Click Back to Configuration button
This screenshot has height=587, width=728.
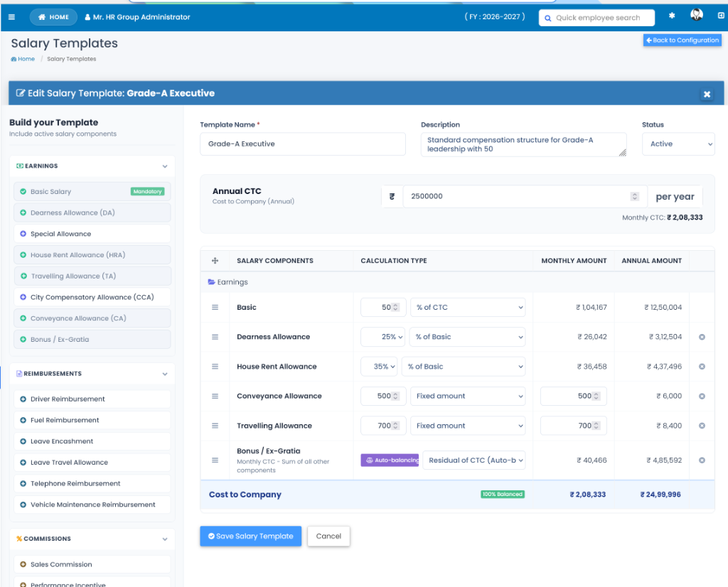682,41
